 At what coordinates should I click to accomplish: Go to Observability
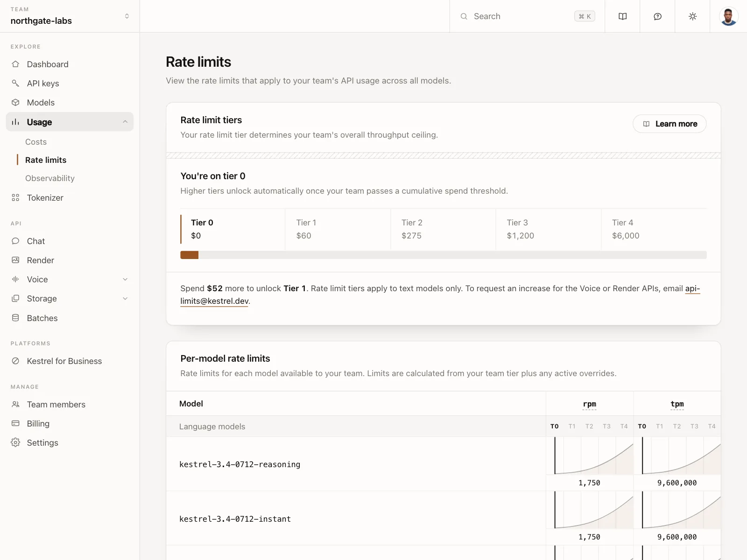(x=50, y=178)
